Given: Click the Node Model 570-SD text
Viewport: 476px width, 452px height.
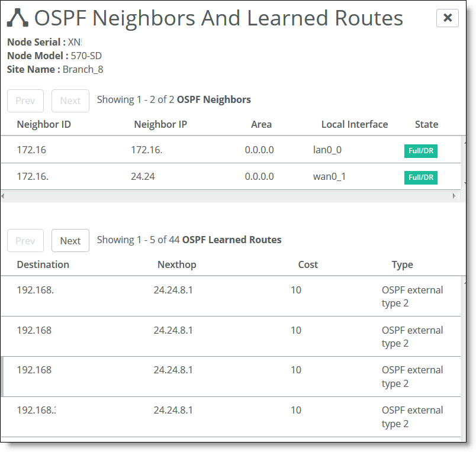Looking at the screenshot, I should (x=54, y=56).
